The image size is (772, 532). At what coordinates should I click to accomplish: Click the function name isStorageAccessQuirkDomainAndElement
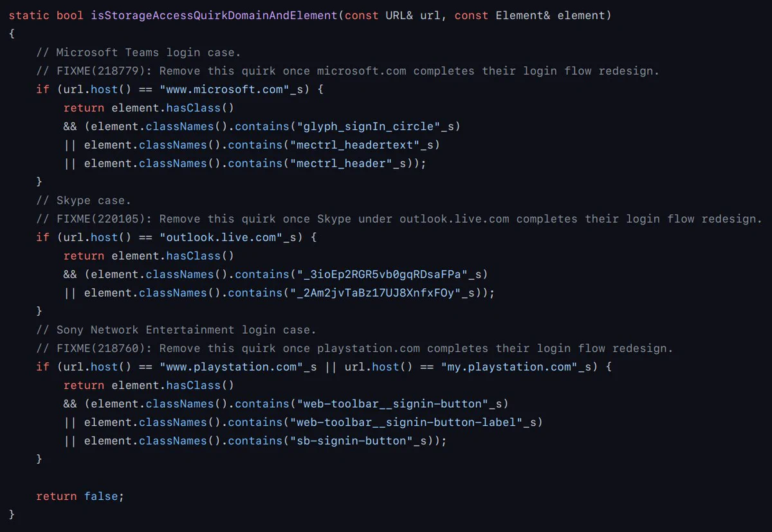coord(214,15)
